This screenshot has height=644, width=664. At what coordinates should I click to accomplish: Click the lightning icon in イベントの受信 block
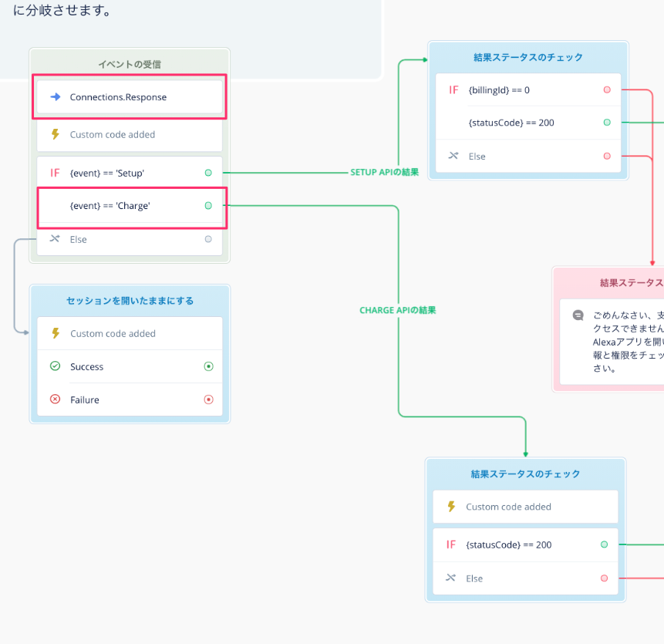[55, 134]
